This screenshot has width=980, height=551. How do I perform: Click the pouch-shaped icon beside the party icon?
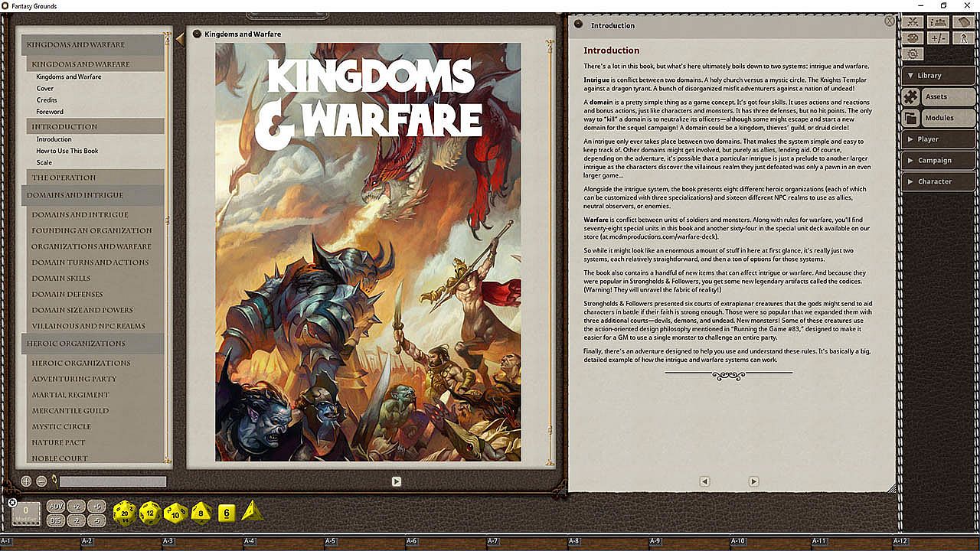(x=962, y=22)
